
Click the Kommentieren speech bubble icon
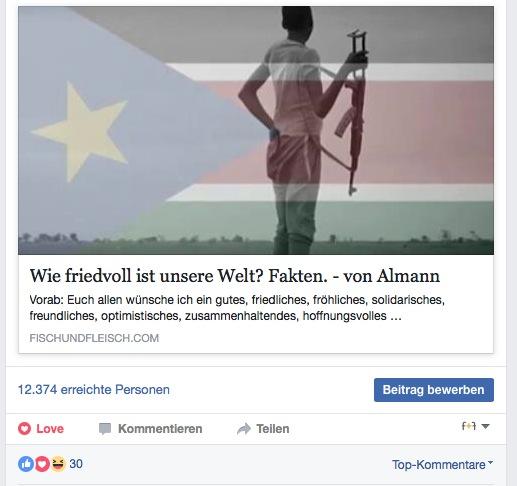point(105,429)
